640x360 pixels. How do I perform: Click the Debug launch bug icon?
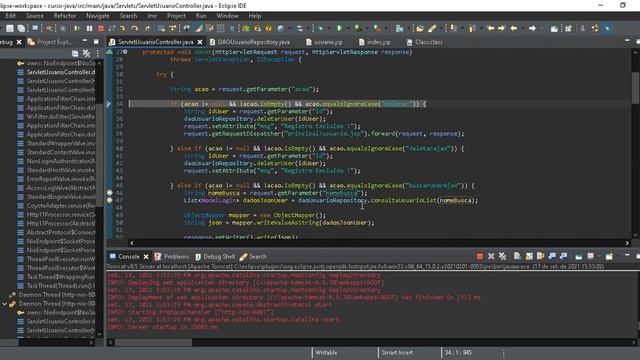pyautogui.click(x=321, y=28)
